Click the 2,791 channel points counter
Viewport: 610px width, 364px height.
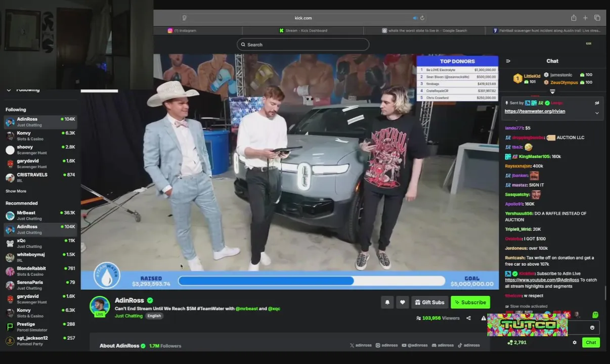pyautogui.click(x=517, y=342)
